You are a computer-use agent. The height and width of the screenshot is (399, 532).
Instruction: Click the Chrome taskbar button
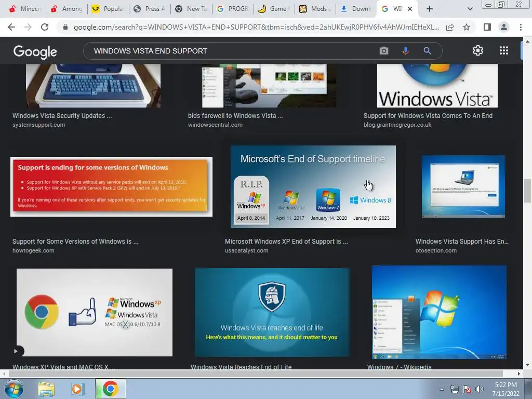pos(110,389)
